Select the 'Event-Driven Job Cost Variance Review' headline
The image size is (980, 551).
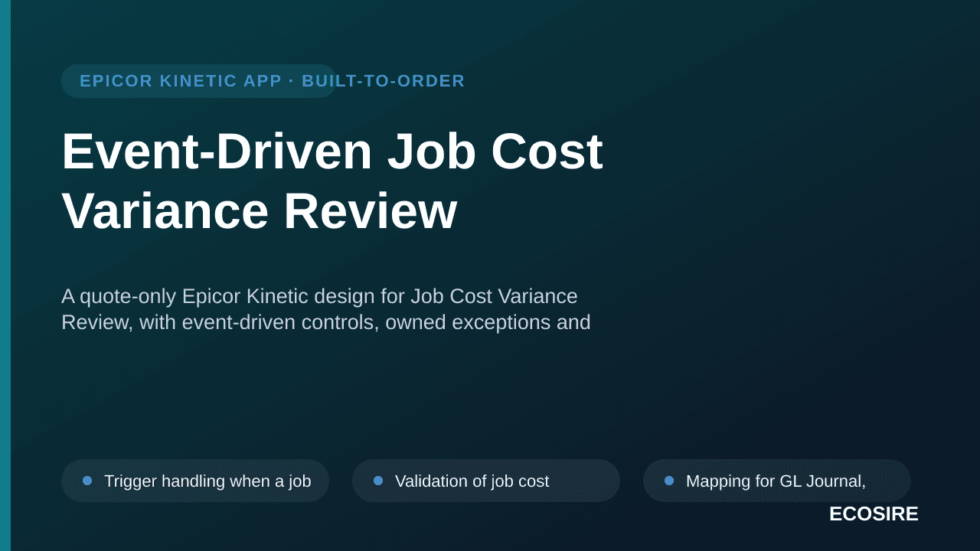[x=332, y=181]
